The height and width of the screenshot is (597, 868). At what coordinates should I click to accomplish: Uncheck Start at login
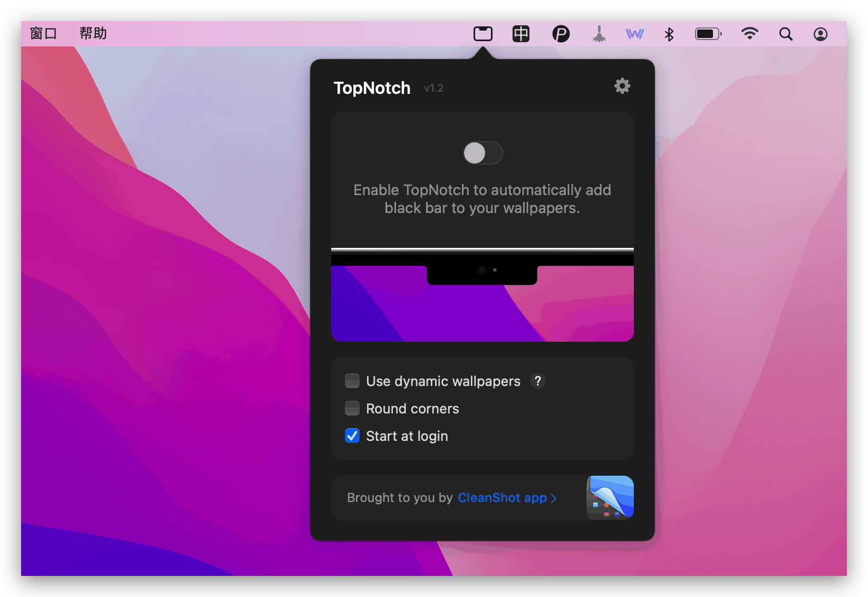tap(352, 436)
